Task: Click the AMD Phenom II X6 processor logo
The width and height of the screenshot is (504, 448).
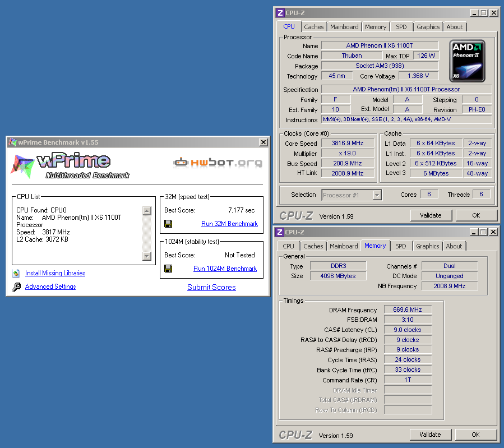Action: 467,61
